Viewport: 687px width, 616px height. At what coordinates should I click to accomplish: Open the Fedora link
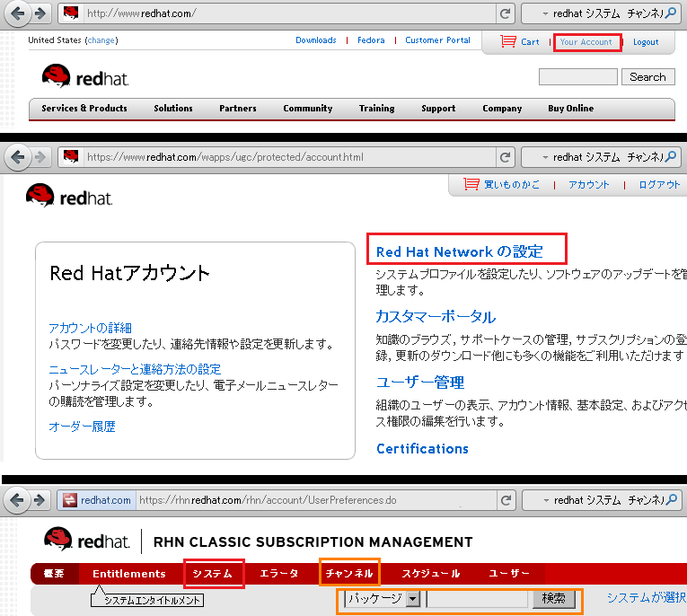[371, 40]
